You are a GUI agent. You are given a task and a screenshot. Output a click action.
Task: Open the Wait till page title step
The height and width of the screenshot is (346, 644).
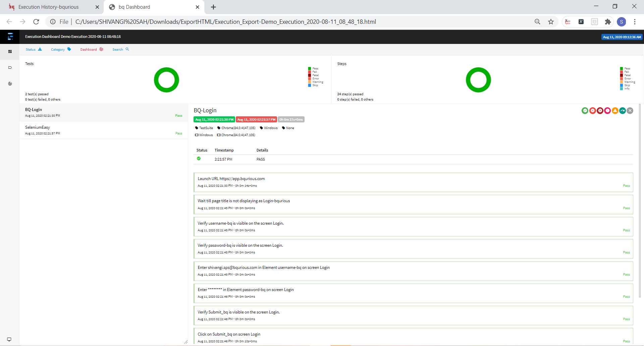(x=413, y=205)
